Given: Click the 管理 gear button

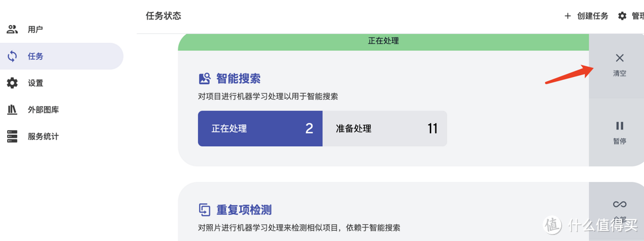Looking at the screenshot, I should (630, 16).
